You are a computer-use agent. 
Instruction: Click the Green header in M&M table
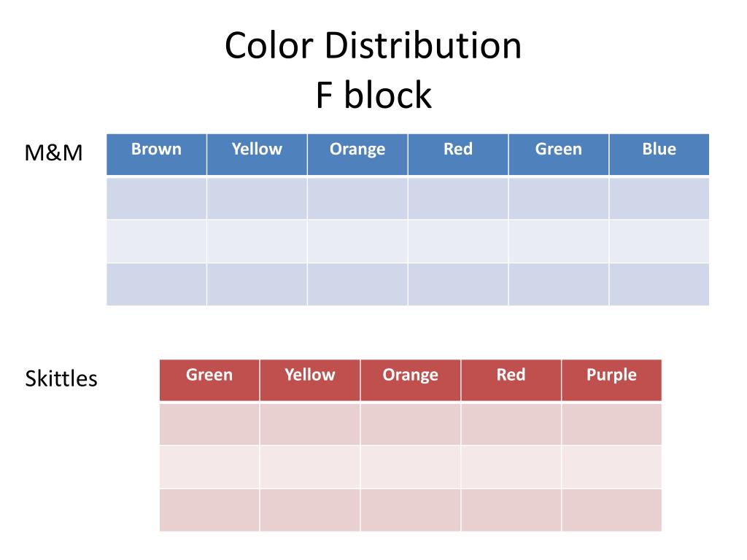pyautogui.click(x=558, y=149)
